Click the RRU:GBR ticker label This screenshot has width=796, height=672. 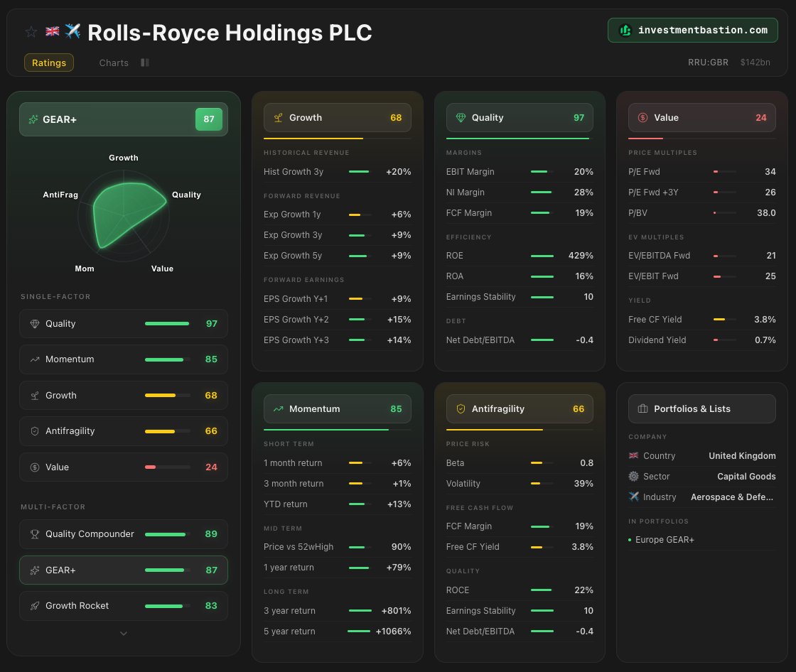coord(708,63)
